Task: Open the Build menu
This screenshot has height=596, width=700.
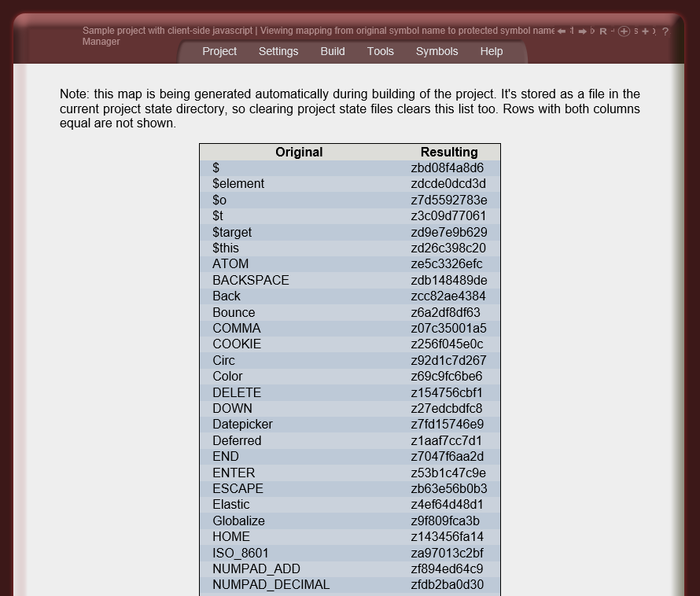Action: pos(333,51)
